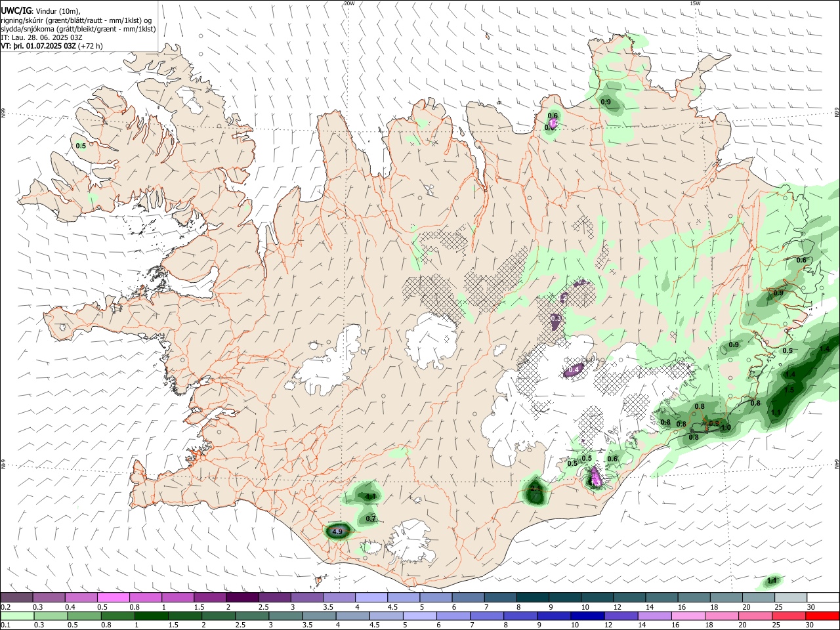Click the light grey snow swatch between 25 and 30

pyautogui.click(x=791, y=597)
